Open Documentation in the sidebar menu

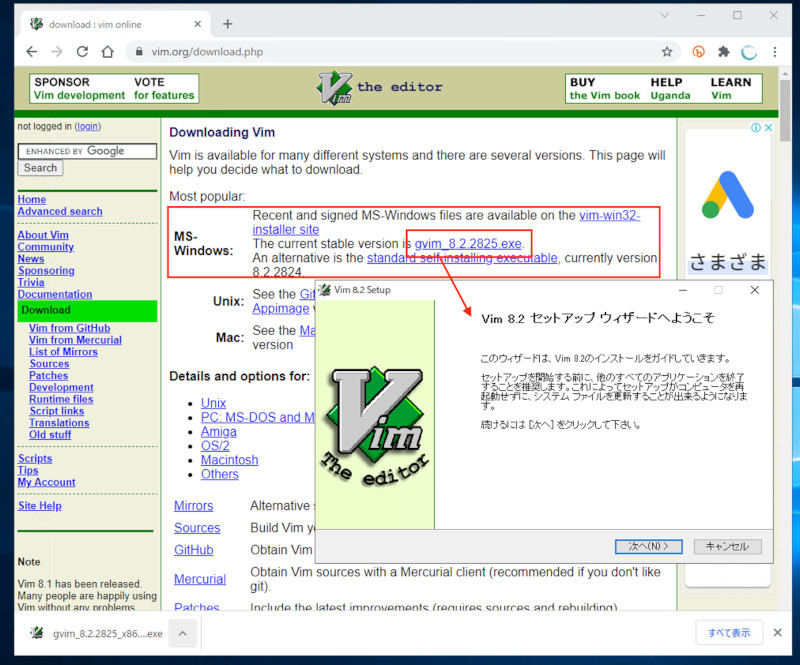(x=54, y=294)
